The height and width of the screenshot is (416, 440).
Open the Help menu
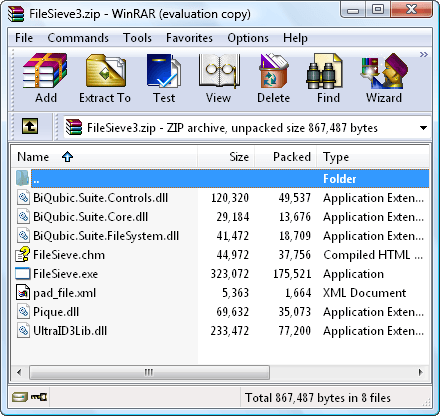pos(295,38)
